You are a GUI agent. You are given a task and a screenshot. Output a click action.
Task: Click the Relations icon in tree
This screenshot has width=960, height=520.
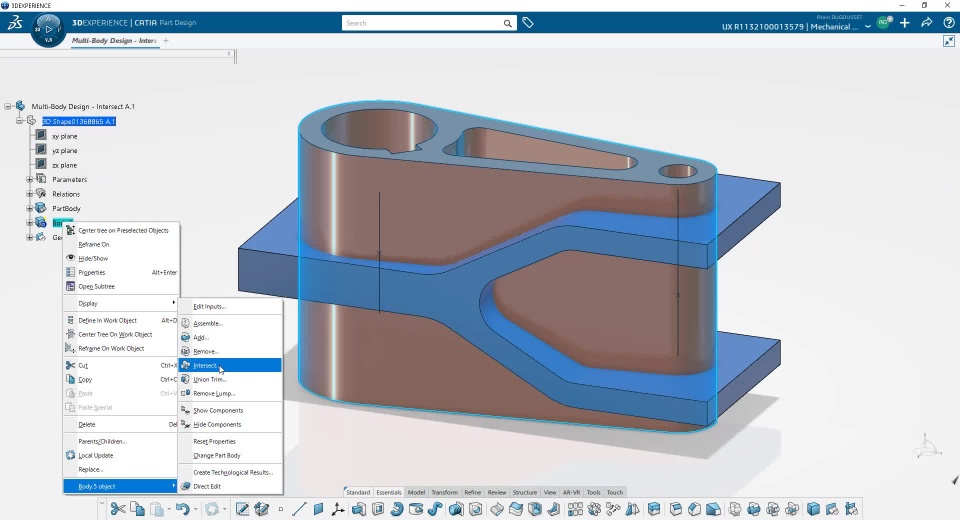(x=41, y=194)
